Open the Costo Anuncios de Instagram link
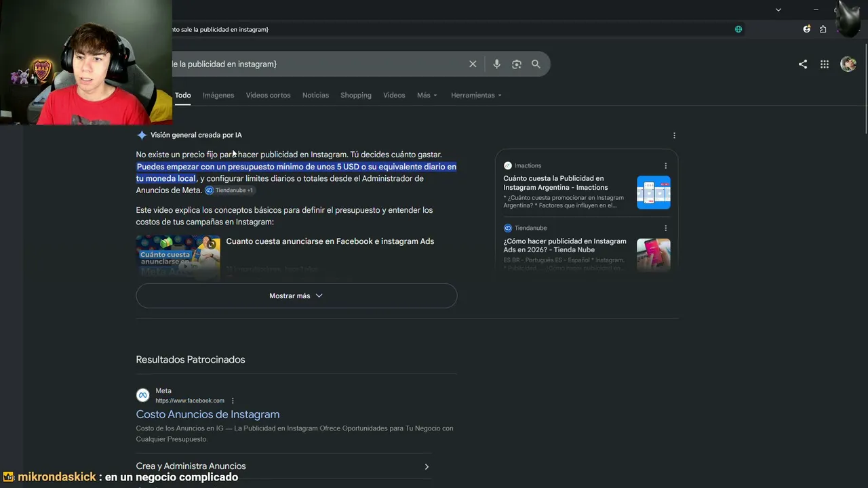Screen dimensions: 868x488 point(208,414)
